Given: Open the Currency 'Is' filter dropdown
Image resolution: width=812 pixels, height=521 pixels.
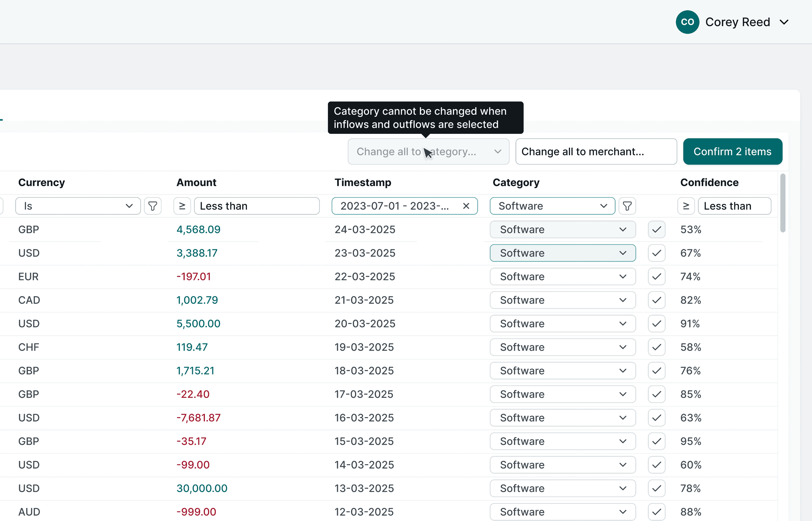Looking at the screenshot, I should coord(78,206).
